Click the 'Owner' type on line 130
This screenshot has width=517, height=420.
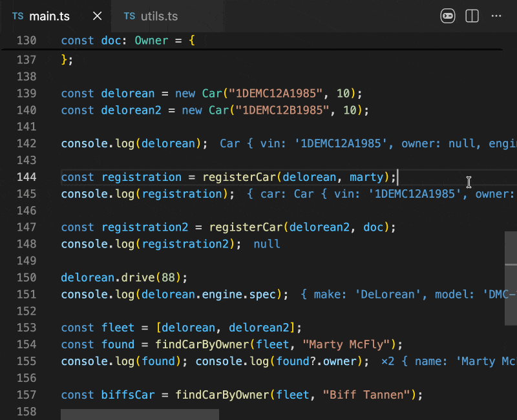point(151,41)
